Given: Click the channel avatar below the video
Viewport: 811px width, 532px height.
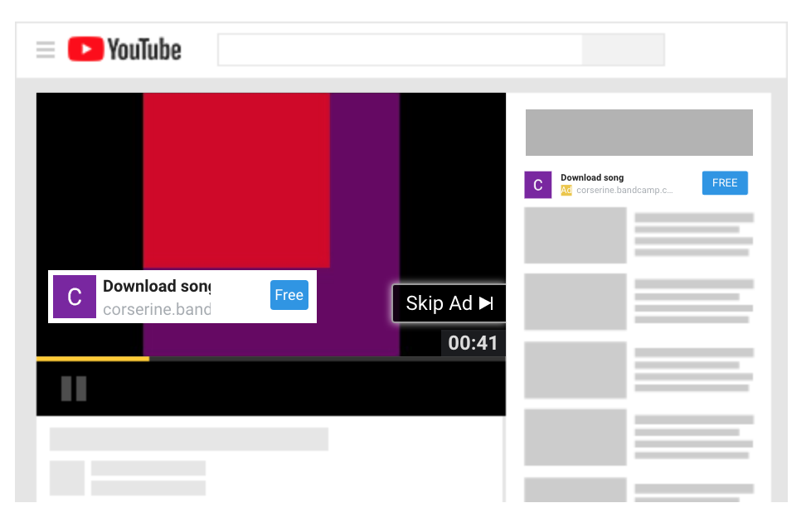Looking at the screenshot, I should coord(66,478).
